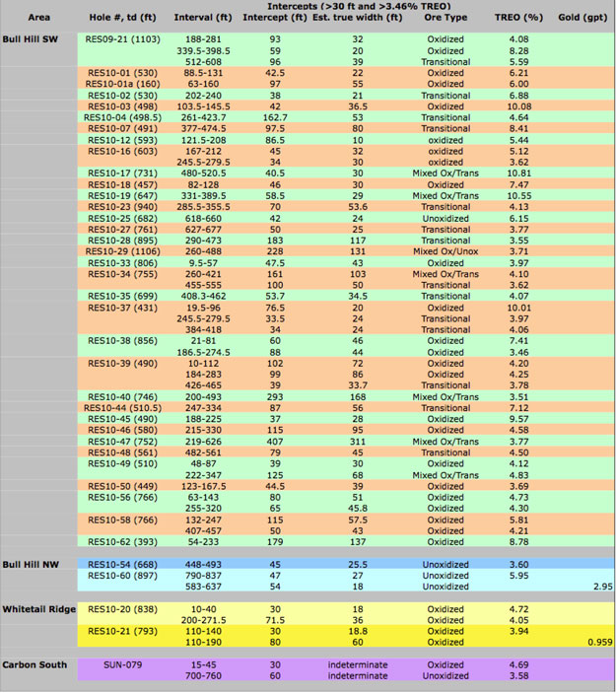Select true width value 45.8
The height and width of the screenshot is (693, 616).
pos(358,509)
